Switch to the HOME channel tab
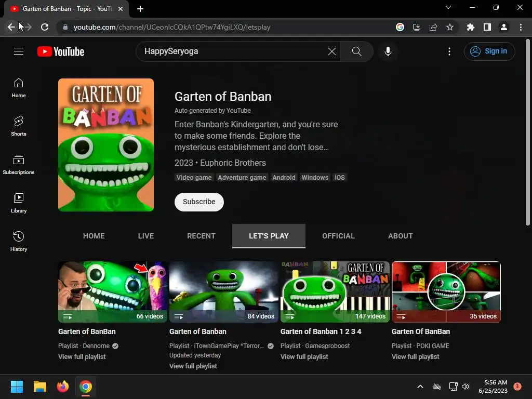Screen dimensions: 532x399 click(94, 236)
